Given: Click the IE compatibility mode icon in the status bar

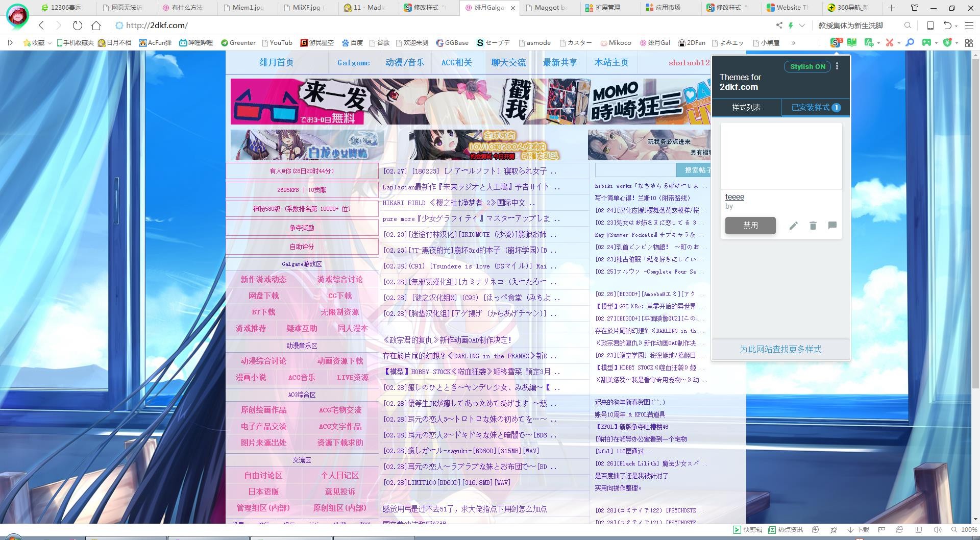Looking at the screenshot, I should [x=899, y=530].
